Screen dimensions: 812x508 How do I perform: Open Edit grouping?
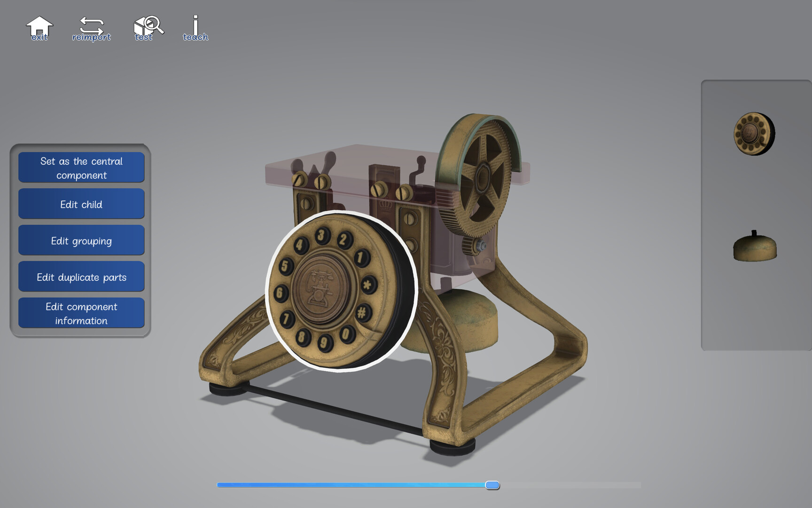point(81,240)
